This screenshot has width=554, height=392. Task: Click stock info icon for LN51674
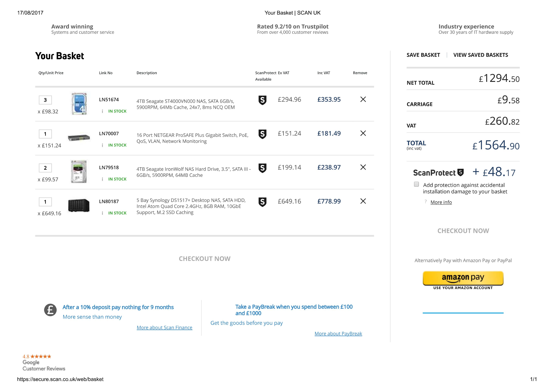point(102,111)
